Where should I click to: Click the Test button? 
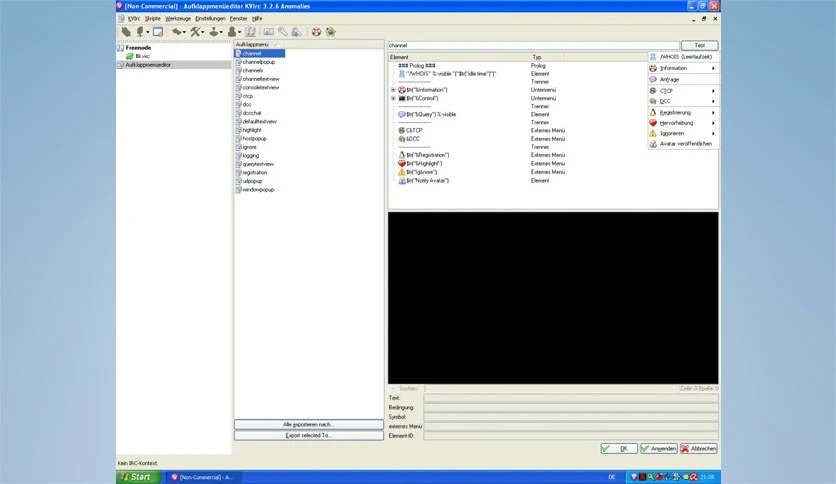click(699, 45)
